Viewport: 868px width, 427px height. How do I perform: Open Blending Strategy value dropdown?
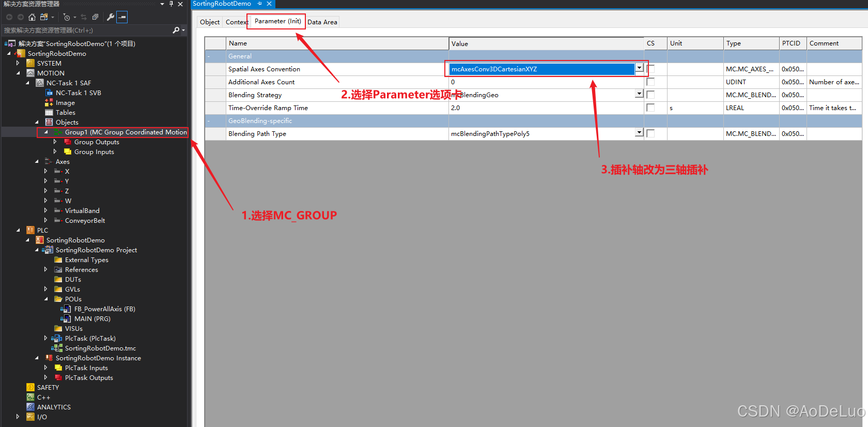(x=639, y=94)
